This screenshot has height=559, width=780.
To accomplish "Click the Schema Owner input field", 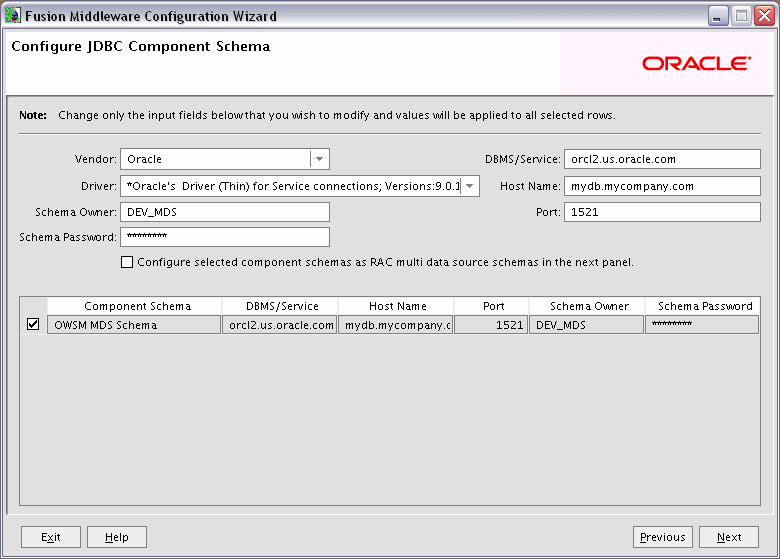I will (x=225, y=212).
